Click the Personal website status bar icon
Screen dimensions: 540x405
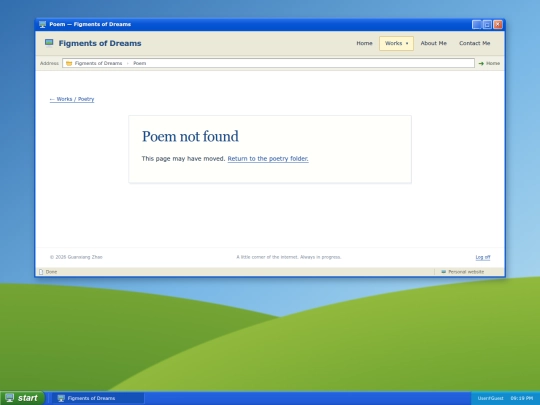444,272
